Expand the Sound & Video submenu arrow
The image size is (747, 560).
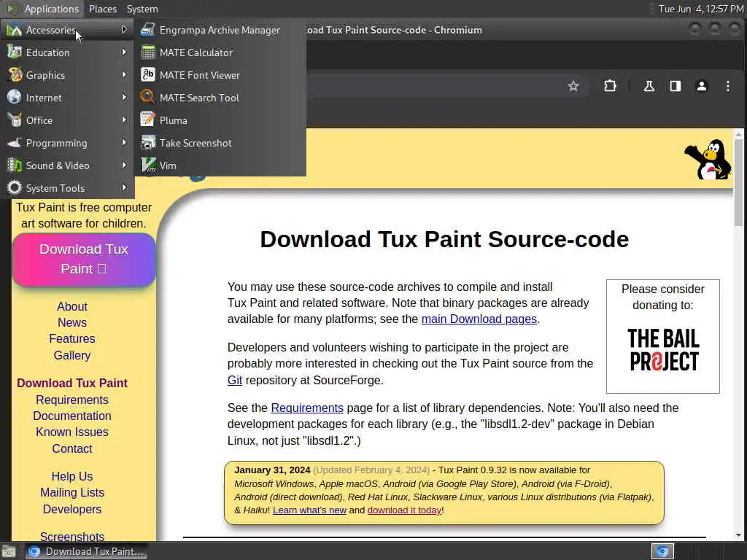pos(124,166)
